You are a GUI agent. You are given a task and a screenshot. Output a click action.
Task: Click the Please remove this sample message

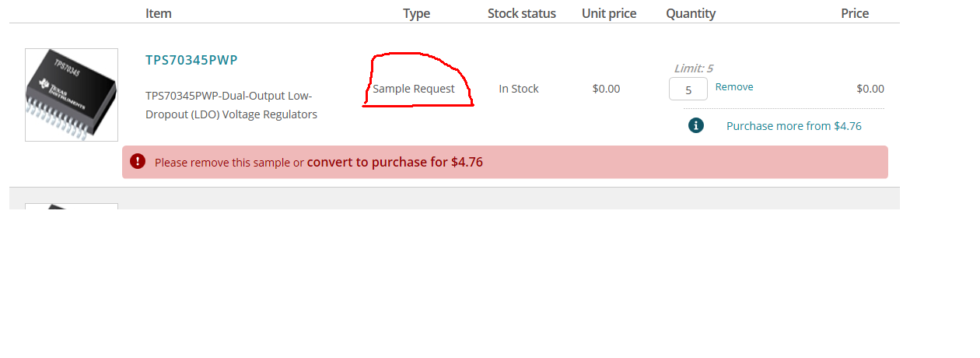229,163
